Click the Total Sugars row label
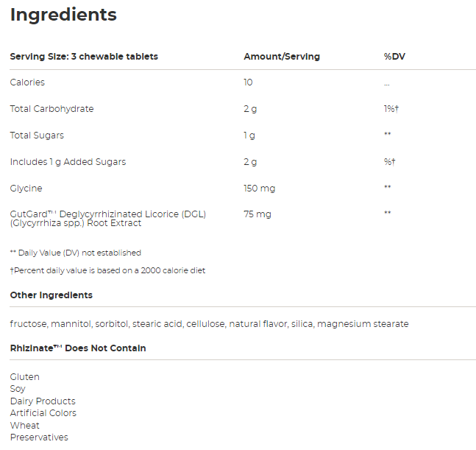 coord(37,136)
